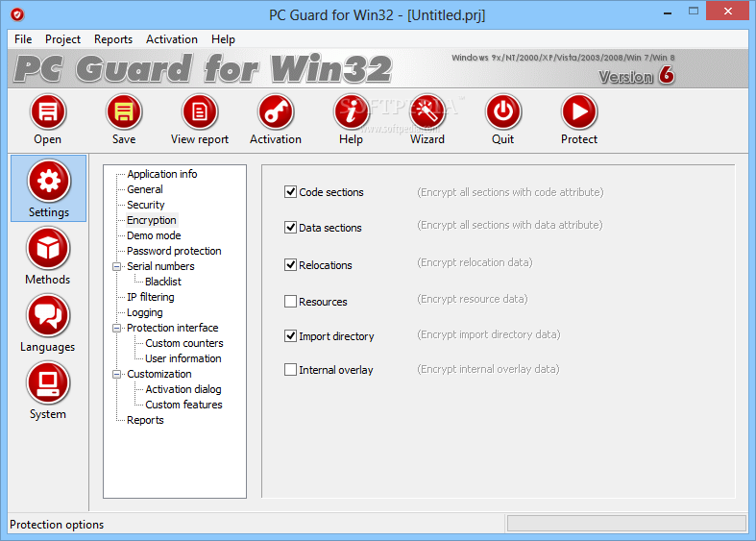Select Password protection tree item
The width and height of the screenshot is (756, 541).
[174, 251]
